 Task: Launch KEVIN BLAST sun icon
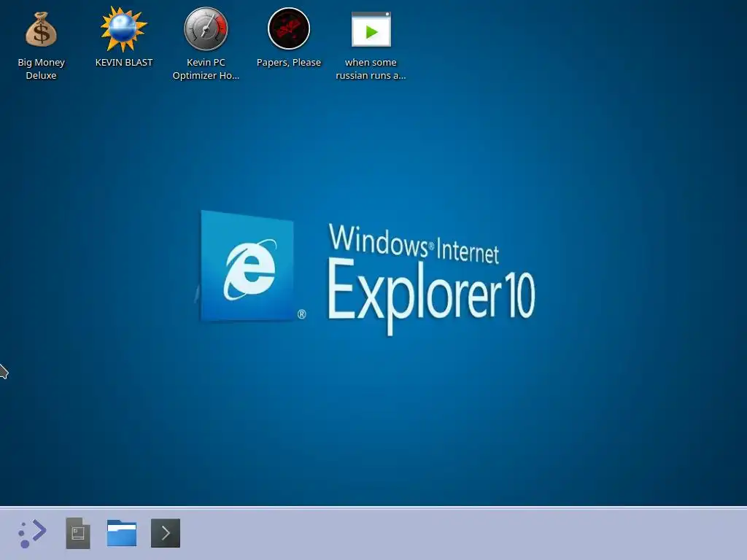(x=123, y=29)
